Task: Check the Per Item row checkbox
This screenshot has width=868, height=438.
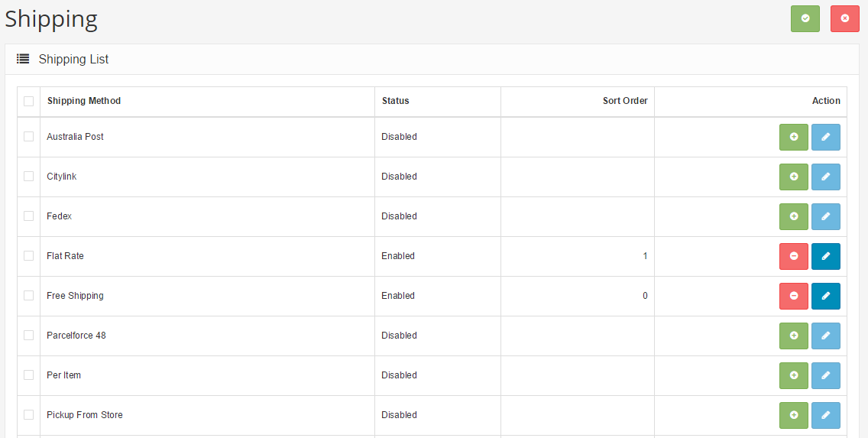Action: tap(29, 375)
